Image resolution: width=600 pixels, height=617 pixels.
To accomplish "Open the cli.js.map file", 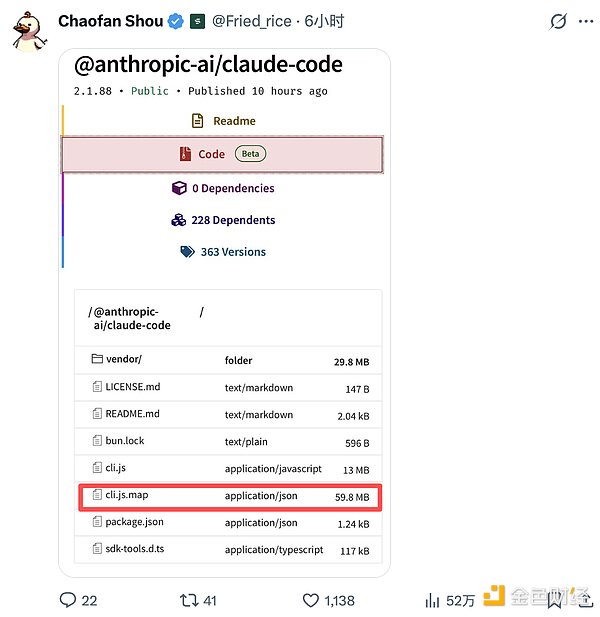I will coord(127,495).
